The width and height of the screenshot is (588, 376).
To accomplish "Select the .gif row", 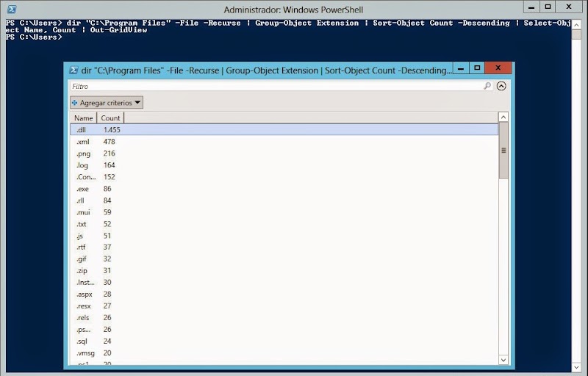I will [x=284, y=258].
